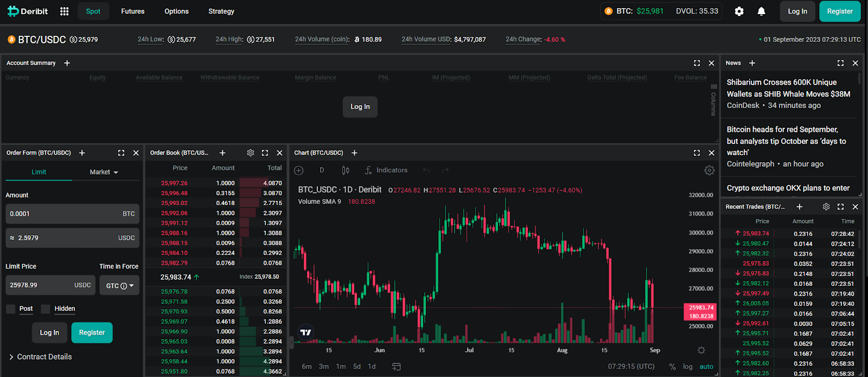Image resolution: width=868 pixels, height=377 pixels.
Task: Open Bitcoin heads for red September article
Action: pos(786,141)
